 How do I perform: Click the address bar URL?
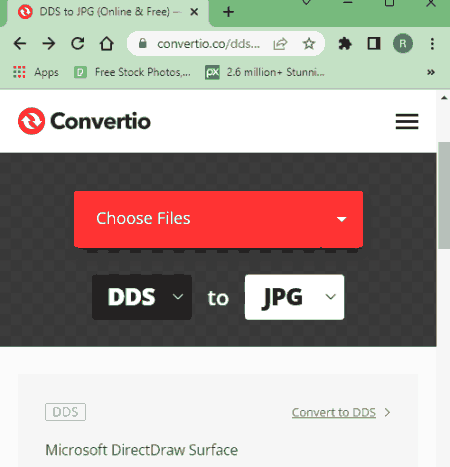[208, 44]
